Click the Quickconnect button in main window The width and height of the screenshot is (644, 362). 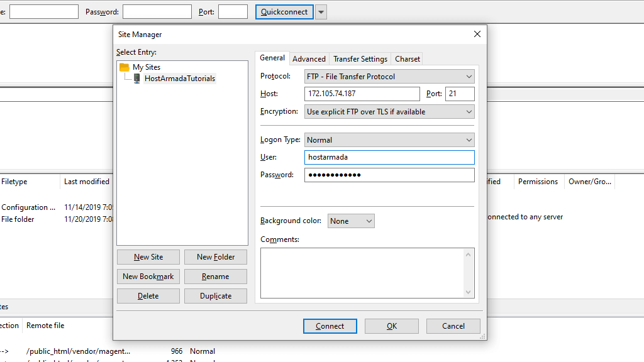pos(284,12)
